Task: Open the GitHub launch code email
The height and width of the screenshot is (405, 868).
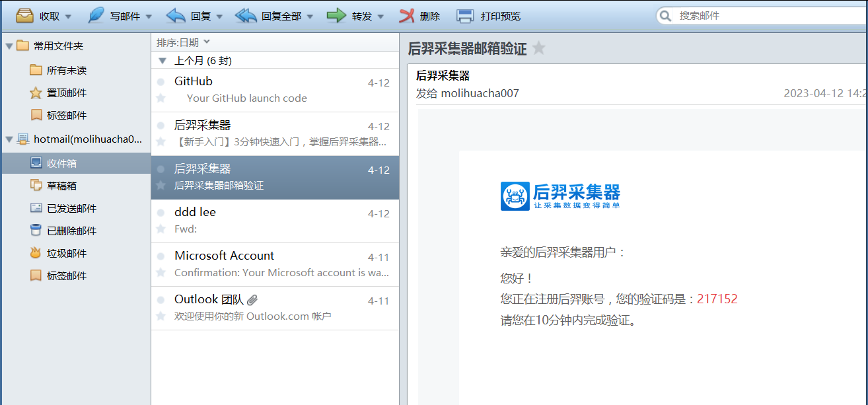Action: coord(275,91)
